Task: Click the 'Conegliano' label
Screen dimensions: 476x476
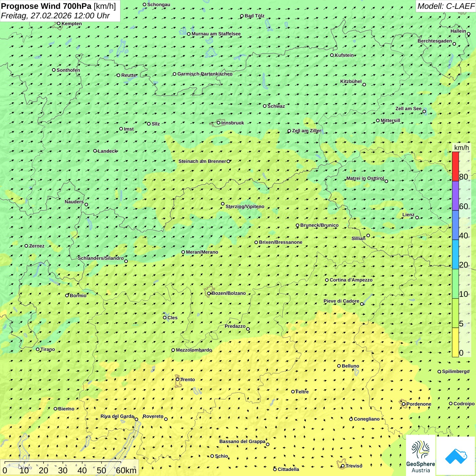Action: 367,419
